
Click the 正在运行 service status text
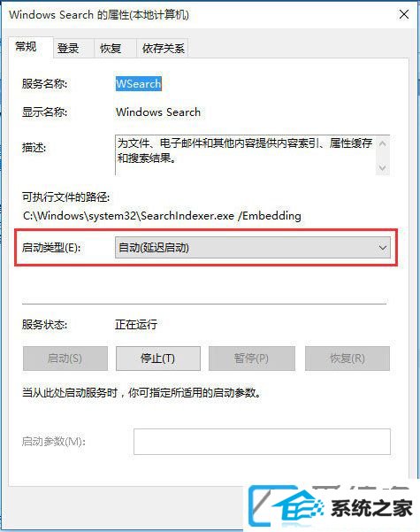coord(136,325)
